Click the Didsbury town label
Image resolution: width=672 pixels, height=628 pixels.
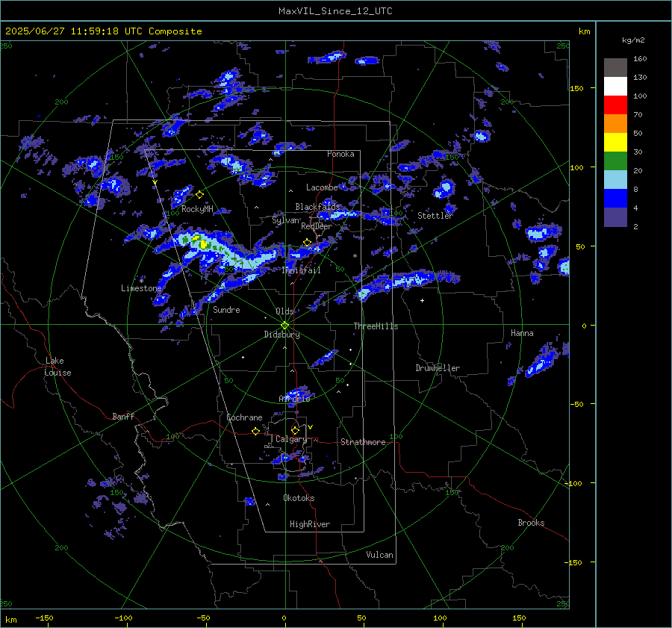tap(281, 335)
